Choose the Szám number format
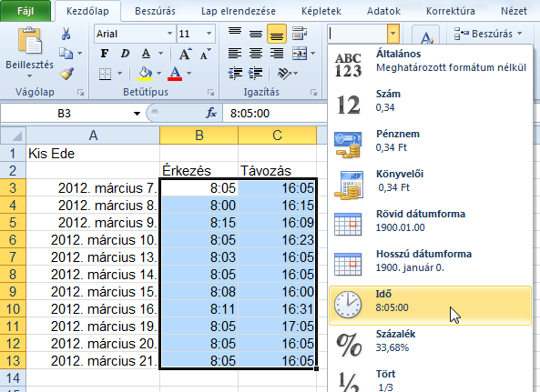The height and width of the screenshot is (392, 540). [430, 104]
